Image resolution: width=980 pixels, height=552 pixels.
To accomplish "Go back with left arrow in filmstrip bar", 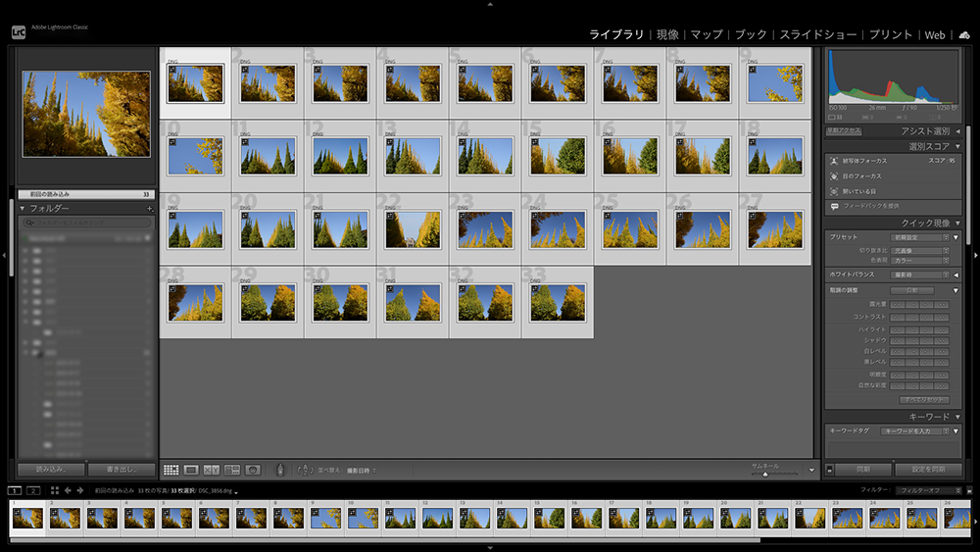I will click(x=68, y=491).
